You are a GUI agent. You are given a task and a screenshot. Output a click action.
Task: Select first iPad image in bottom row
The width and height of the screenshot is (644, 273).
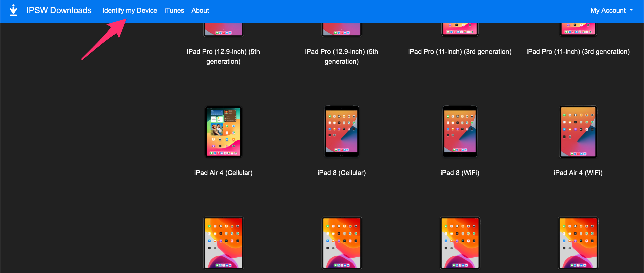coord(223,243)
